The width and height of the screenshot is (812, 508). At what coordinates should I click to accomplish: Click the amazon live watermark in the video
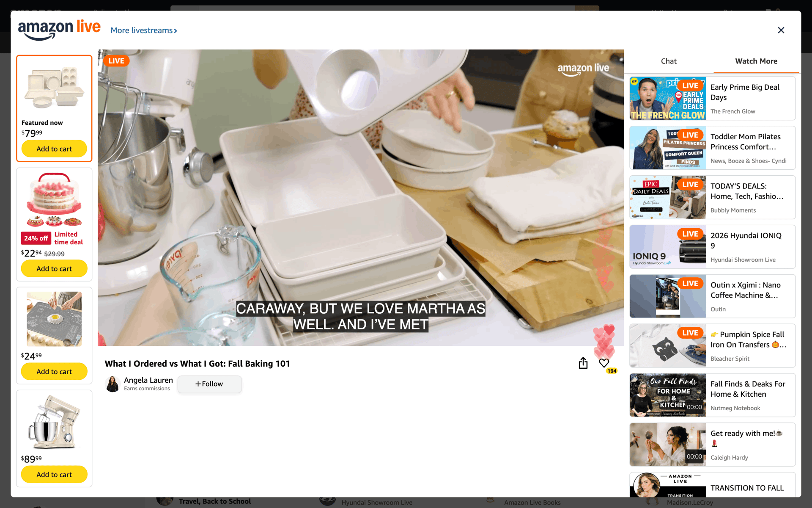pos(583,69)
